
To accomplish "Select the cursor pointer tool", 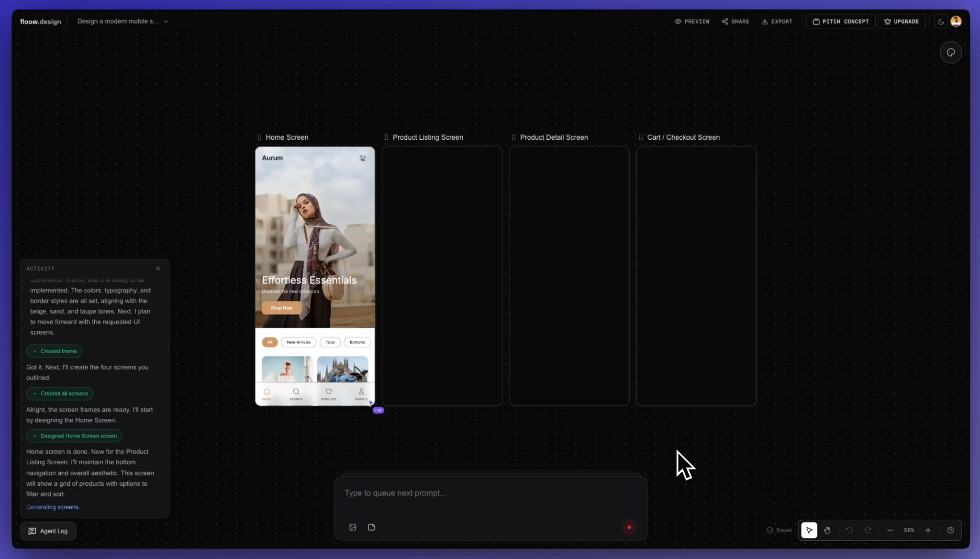I will point(809,530).
